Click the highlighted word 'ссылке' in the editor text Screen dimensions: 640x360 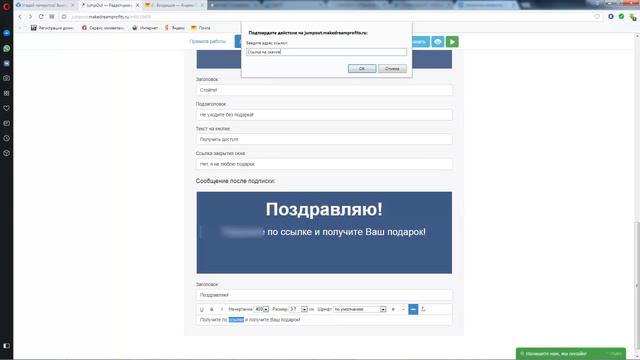tap(236, 320)
